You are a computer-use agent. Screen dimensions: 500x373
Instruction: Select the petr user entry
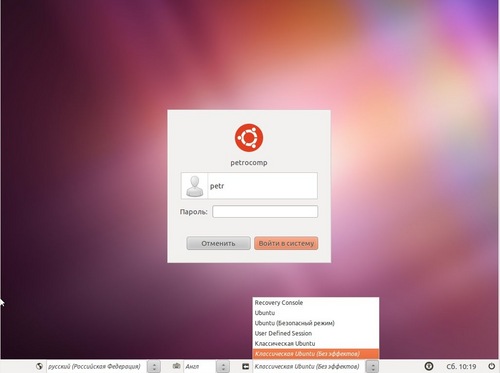(x=249, y=186)
